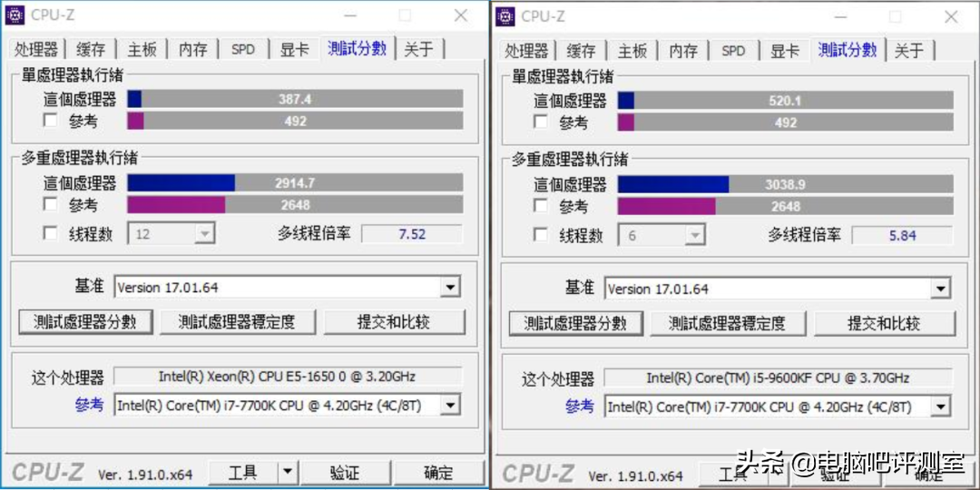Image resolution: width=980 pixels, height=490 pixels.
Task: Click Xeon E5-1650 processor name field
Action: point(289,377)
